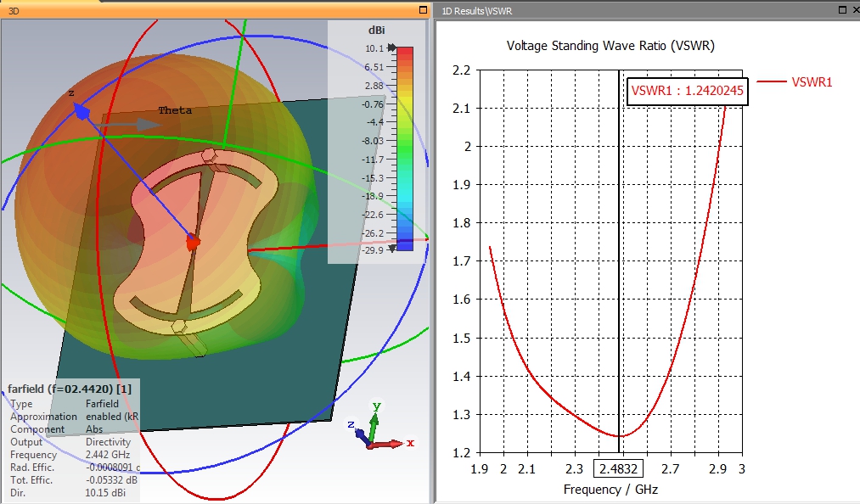Click the Tot. Effic. -0.05332 dB value
Screen dimensions: 860x504
click(x=111, y=480)
